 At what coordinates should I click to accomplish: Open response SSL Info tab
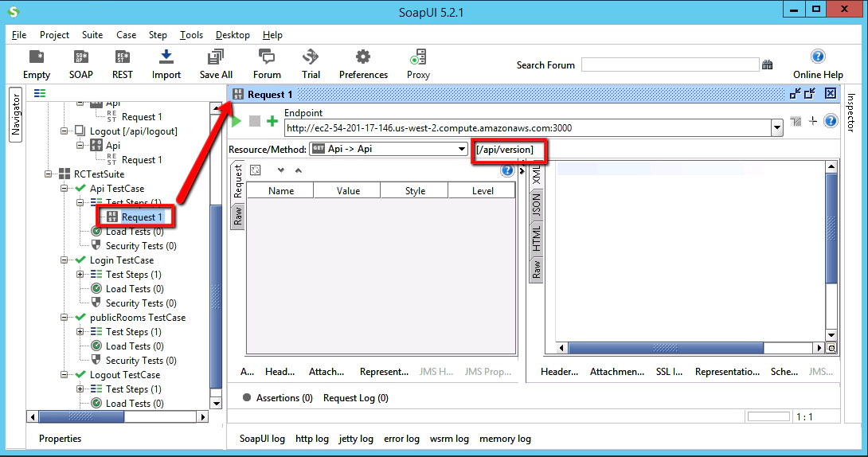coord(669,372)
